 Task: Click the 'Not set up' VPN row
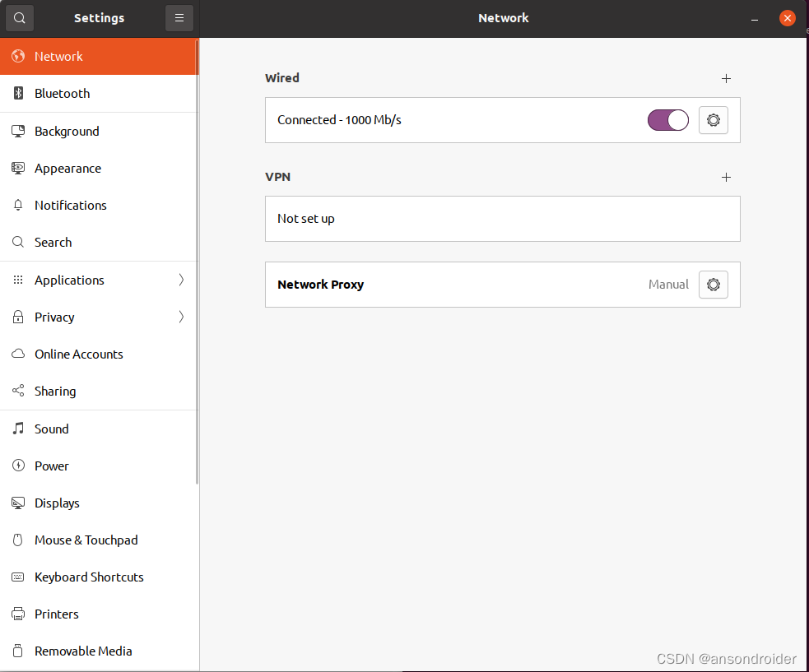click(503, 219)
